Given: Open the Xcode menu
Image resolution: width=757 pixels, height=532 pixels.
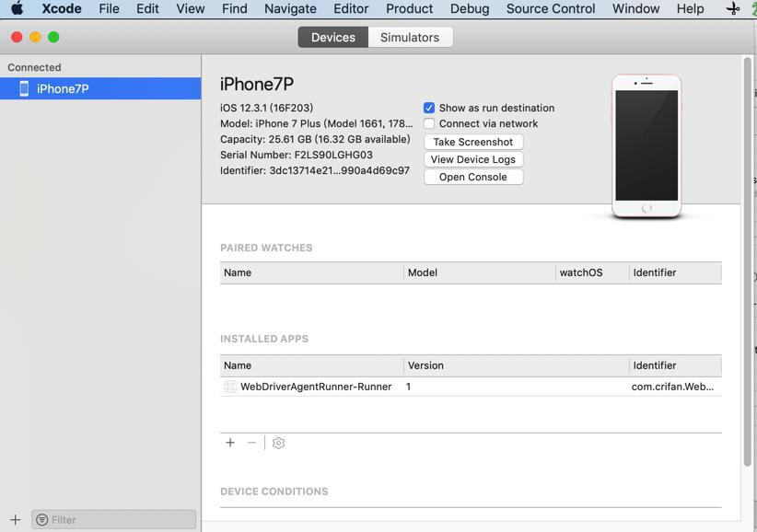Looking at the screenshot, I should pyautogui.click(x=62, y=8).
